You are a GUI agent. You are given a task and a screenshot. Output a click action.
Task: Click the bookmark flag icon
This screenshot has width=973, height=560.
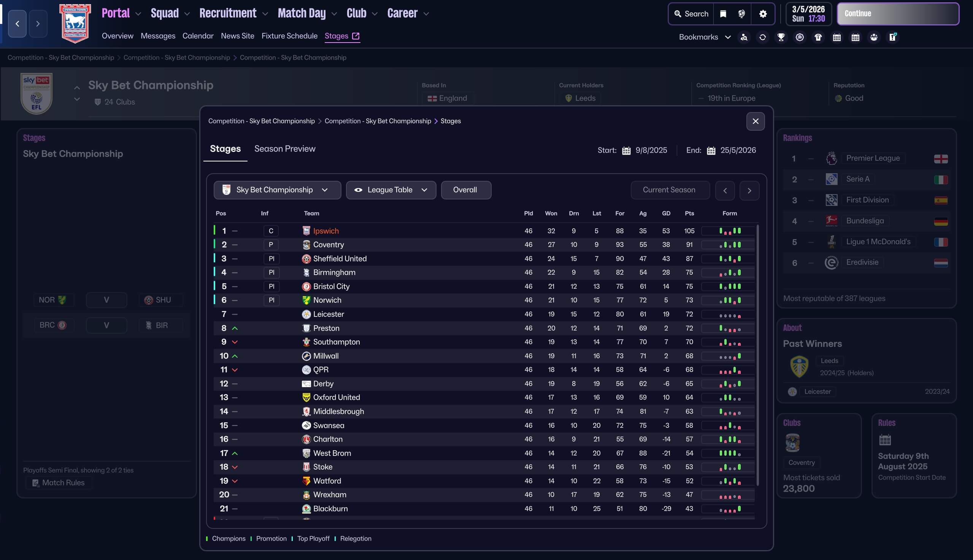(x=723, y=14)
